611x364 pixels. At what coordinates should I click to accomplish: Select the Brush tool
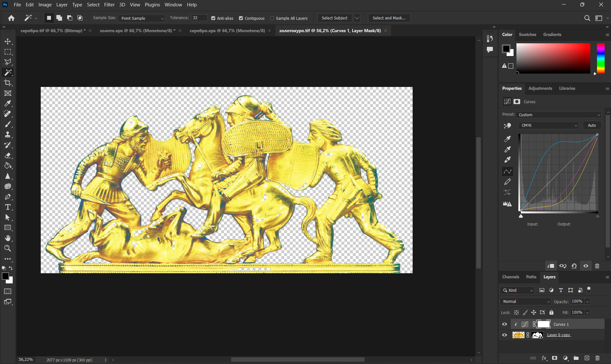(x=8, y=124)
